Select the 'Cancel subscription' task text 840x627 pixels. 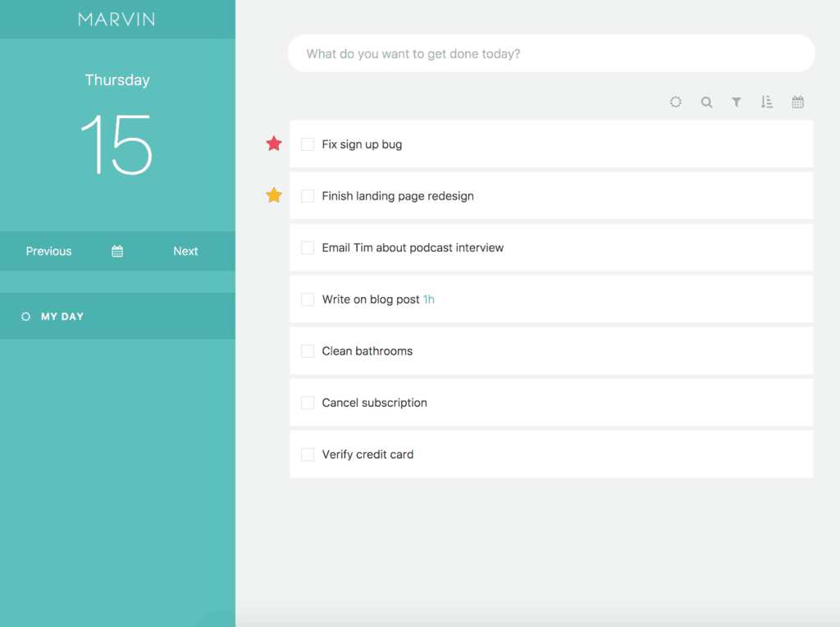tap(374, 402)
